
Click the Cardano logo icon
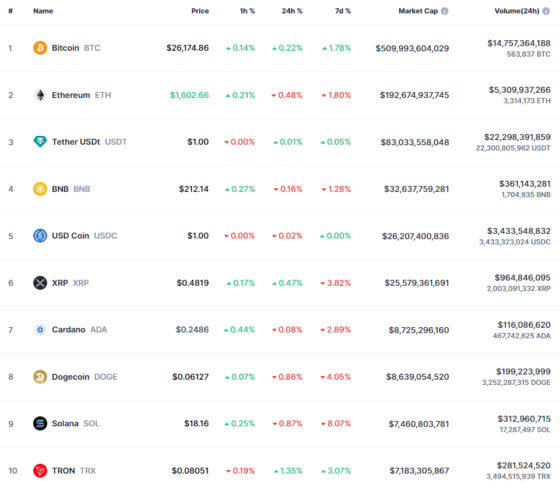(x=40, y=330)
